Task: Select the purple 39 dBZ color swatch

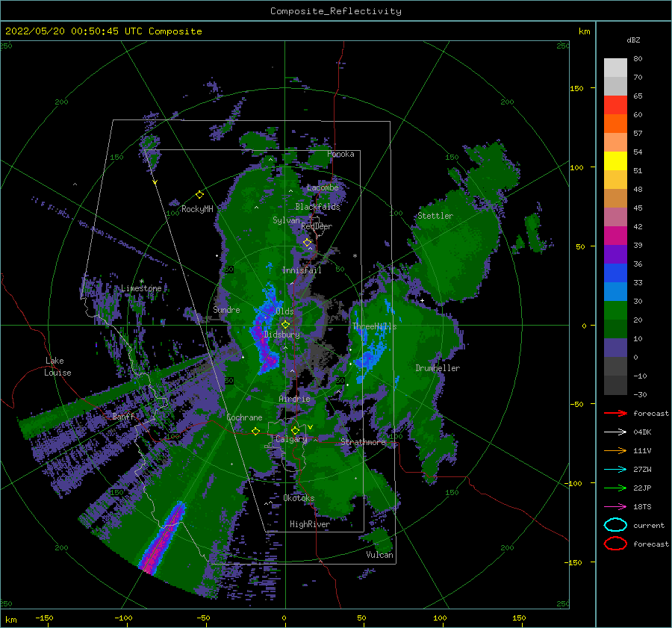Action: click(615, 255)
